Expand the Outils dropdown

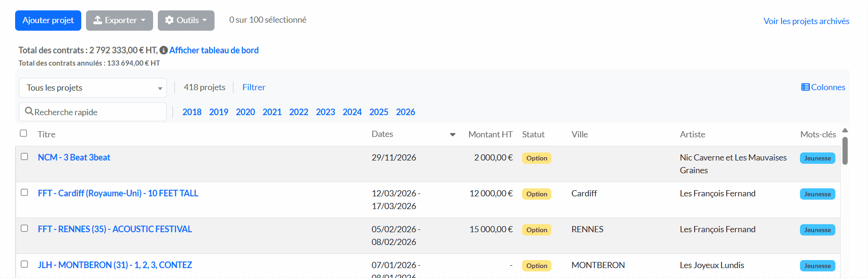coord(186,20)
